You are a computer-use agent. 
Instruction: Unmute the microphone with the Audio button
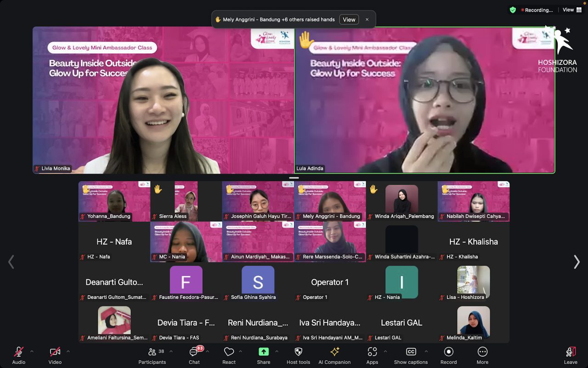point(19,356)
